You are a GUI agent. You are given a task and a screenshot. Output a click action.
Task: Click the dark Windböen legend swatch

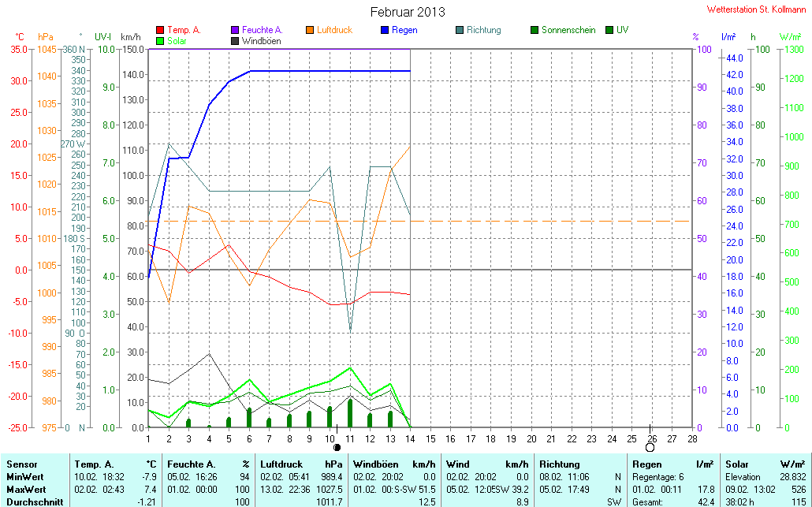pos(235,41)
